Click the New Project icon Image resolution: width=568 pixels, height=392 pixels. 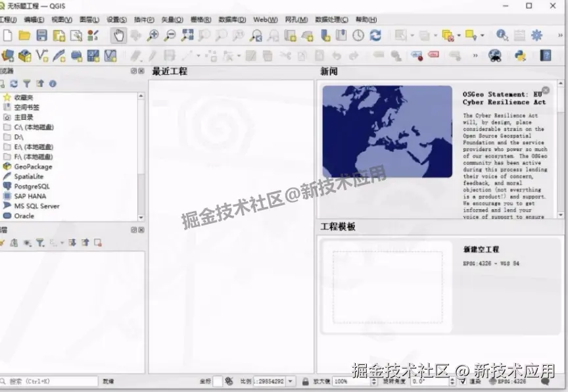(7, 36)
